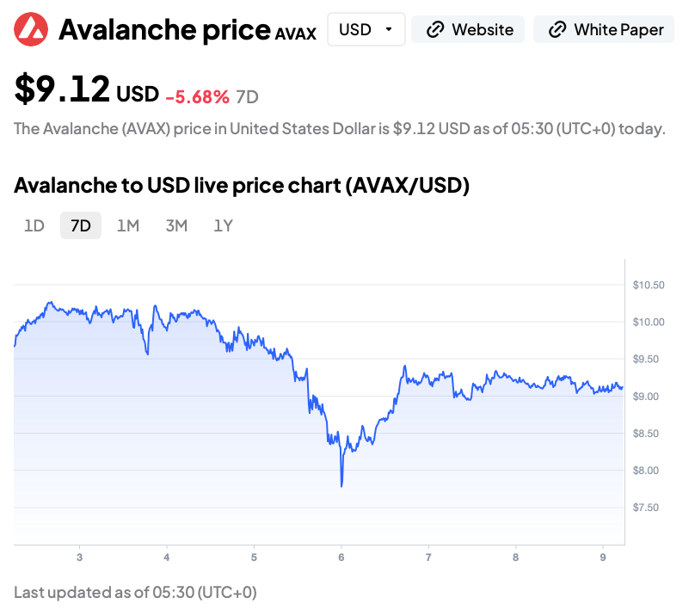Click the chain-link icon beside White Paper
This screenshot has width=695, height=616.
(557, 30)
